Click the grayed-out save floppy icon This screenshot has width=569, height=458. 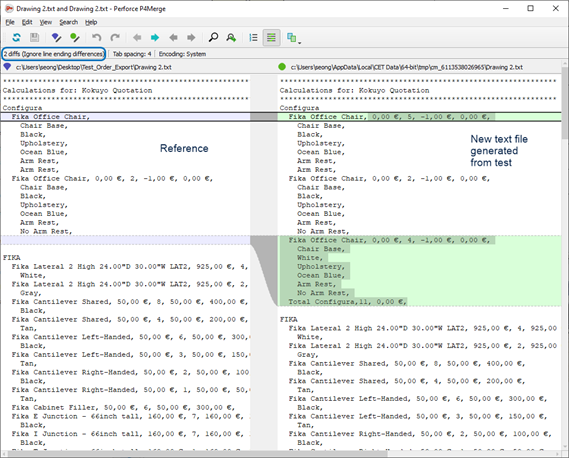point(34,37)
